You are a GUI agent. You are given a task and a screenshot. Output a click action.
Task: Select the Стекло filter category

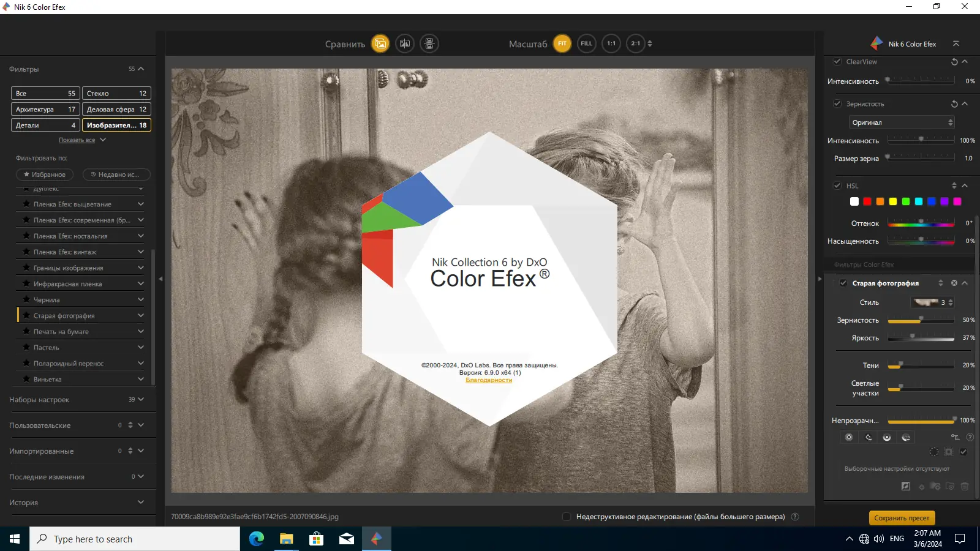[116, 93]
